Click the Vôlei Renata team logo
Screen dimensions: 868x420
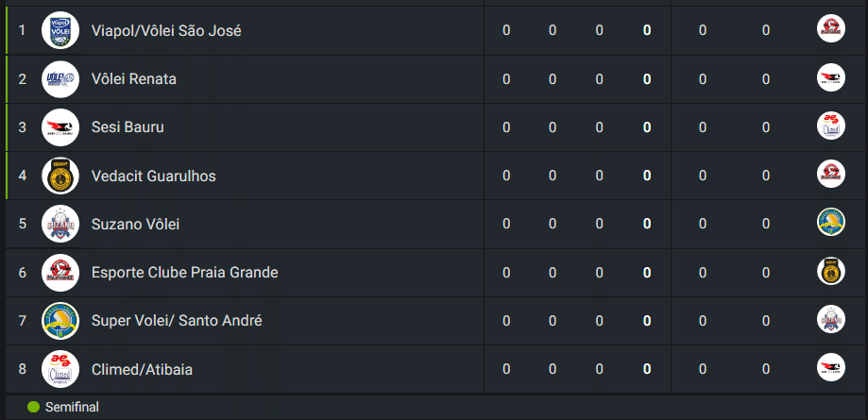coord(60,79)
